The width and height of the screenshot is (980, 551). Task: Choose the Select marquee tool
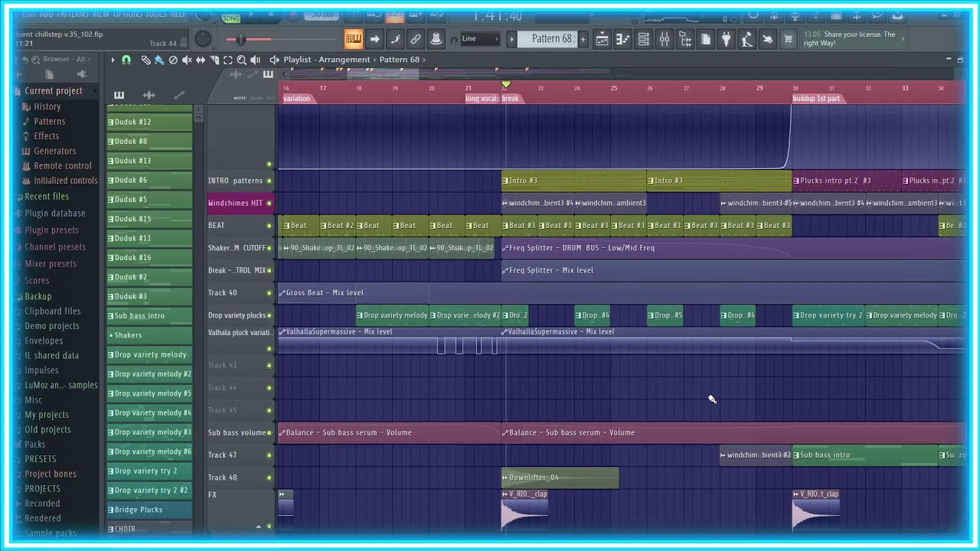point(228,60)
